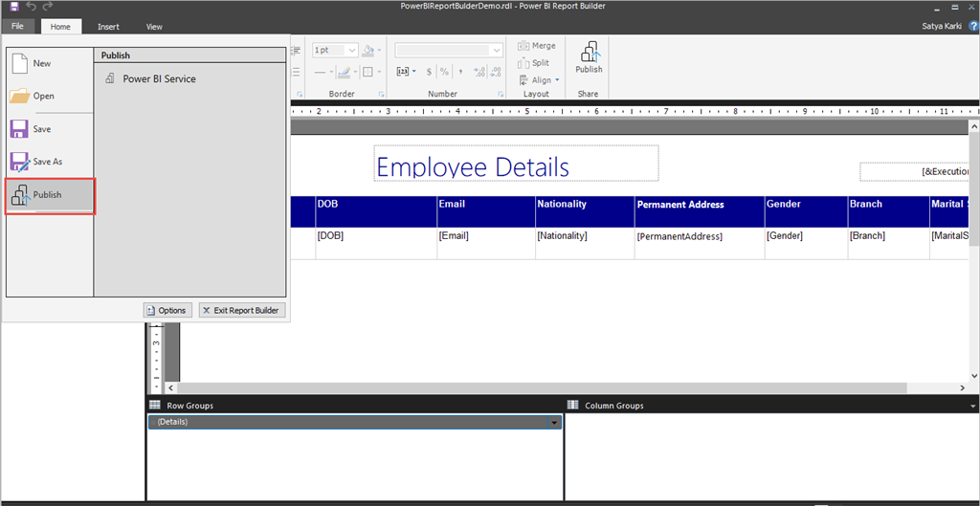
Task: Select the [Branch] data cell
Action: point(888,243)
